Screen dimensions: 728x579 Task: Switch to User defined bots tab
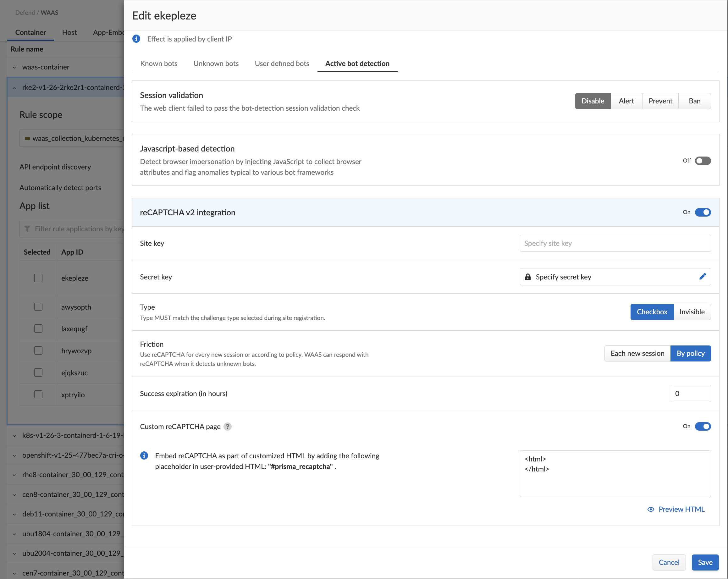click(x=282, y=63)
